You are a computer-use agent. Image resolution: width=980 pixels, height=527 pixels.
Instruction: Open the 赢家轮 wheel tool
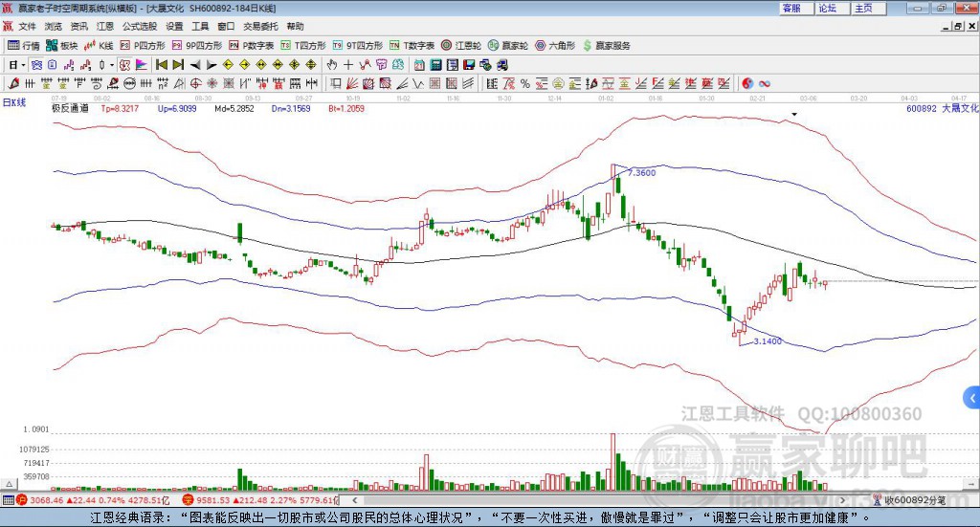[508, 46]
